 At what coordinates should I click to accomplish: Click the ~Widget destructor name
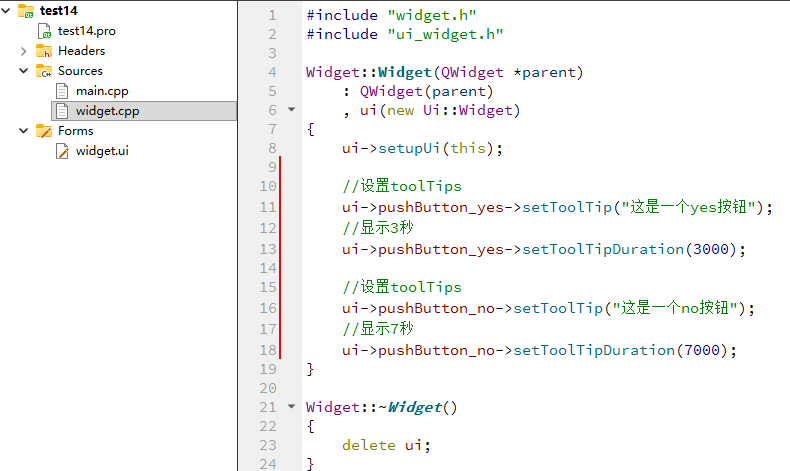[410, 407]
